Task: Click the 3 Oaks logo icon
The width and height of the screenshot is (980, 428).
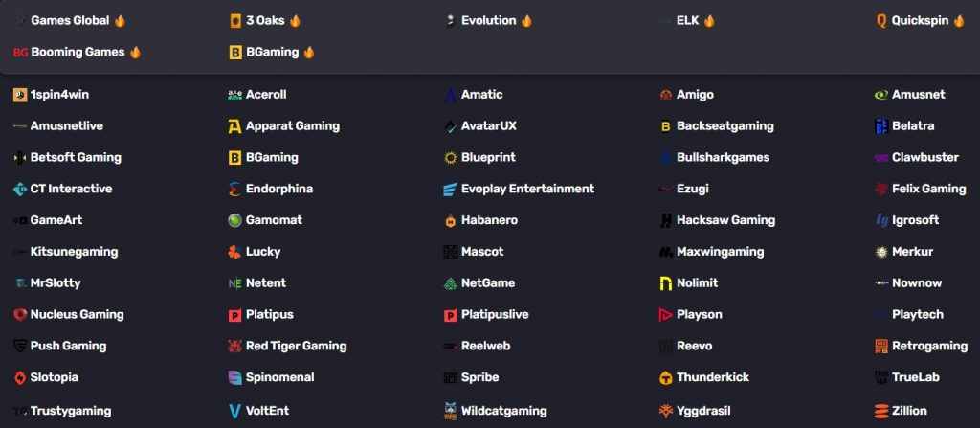Action: [235, 20]
